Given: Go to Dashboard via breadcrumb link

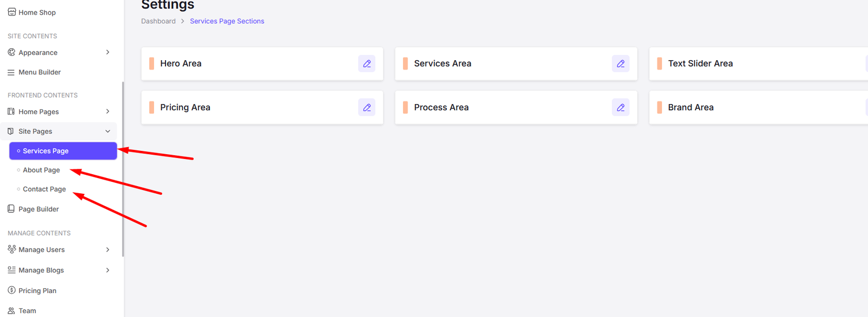Looking at the screenshot, I should 158,21.
